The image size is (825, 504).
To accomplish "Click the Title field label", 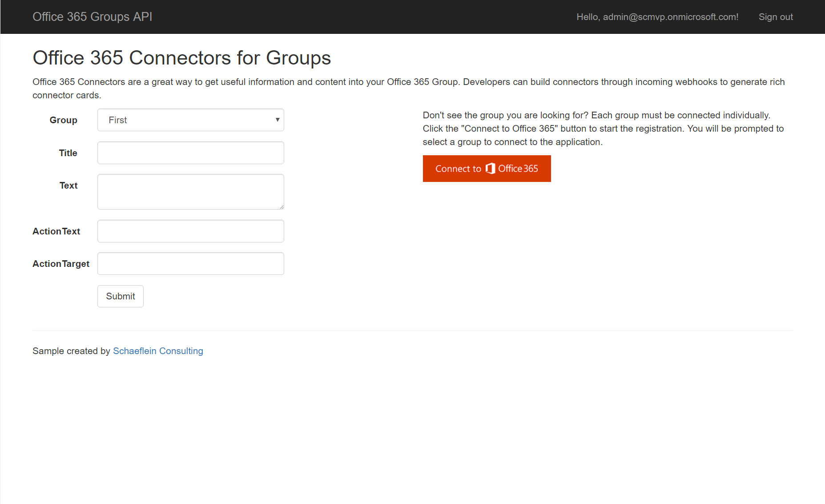I will [x=68, y=153].
